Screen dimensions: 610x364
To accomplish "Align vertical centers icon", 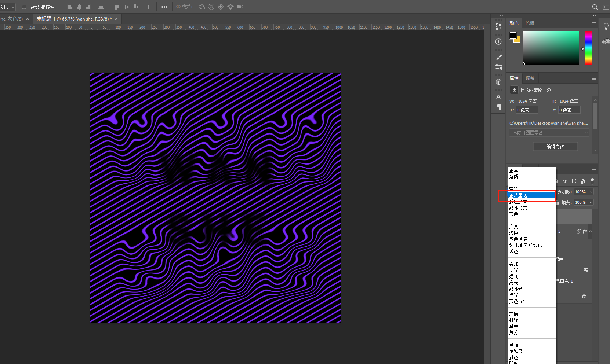I will pyautogui.click(x=127, y=7).
